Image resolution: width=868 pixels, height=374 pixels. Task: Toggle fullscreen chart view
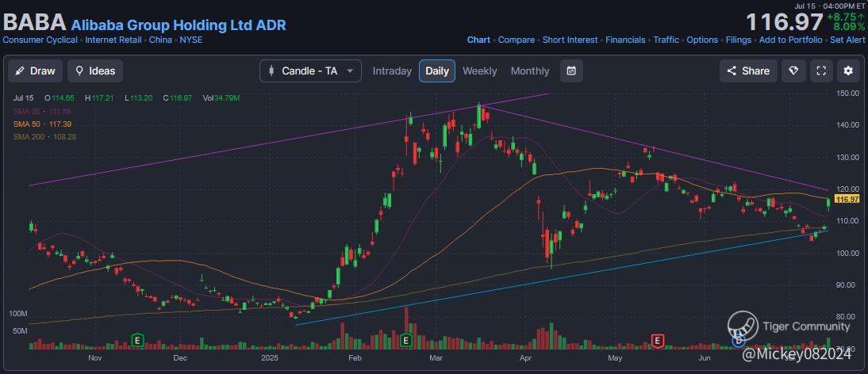(x=821, y=71)
